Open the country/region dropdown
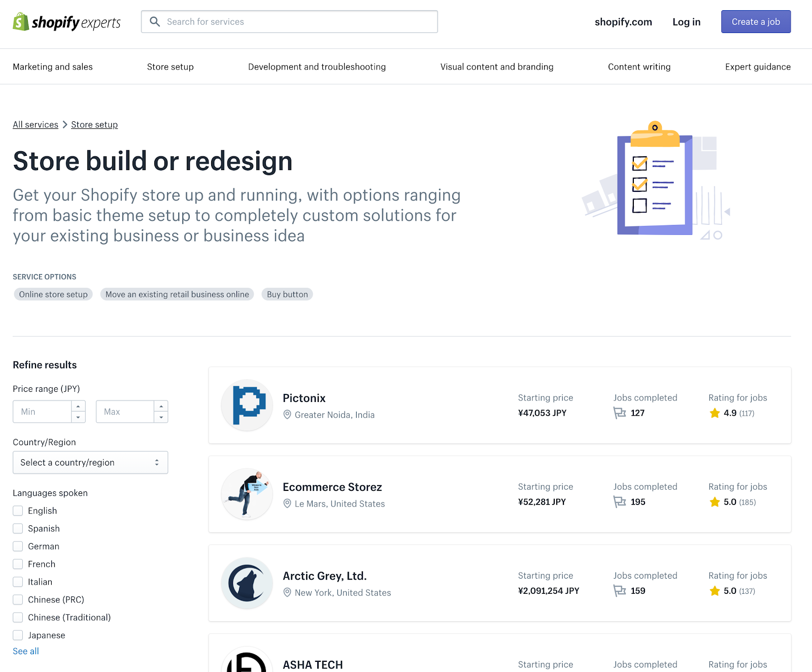Viewport: 812px width, 672px height. [x=90, y=462]
